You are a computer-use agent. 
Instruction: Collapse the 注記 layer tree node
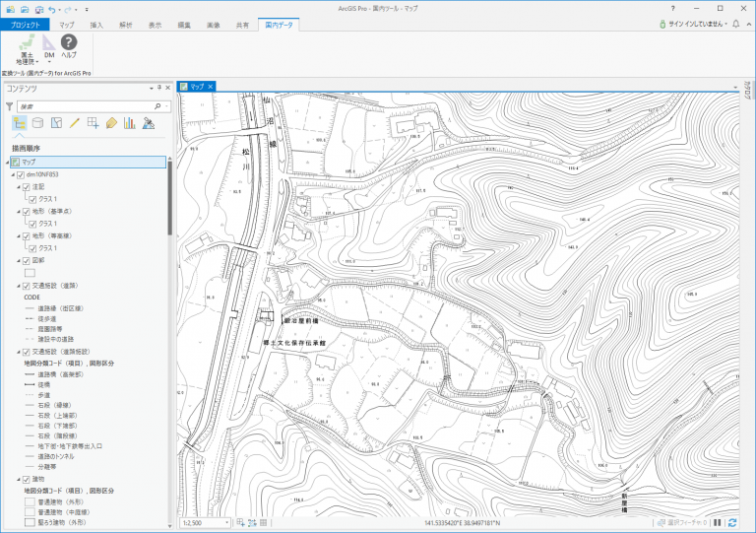(x=20, y=186)
